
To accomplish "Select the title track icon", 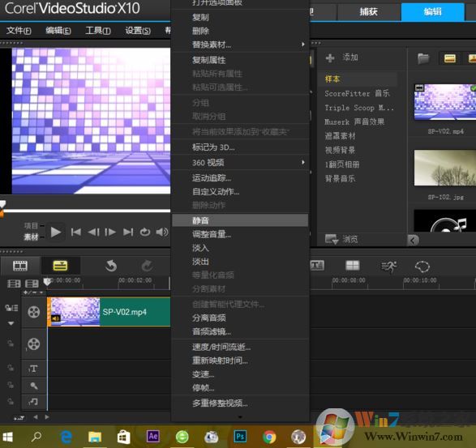I will pos(33,369).
